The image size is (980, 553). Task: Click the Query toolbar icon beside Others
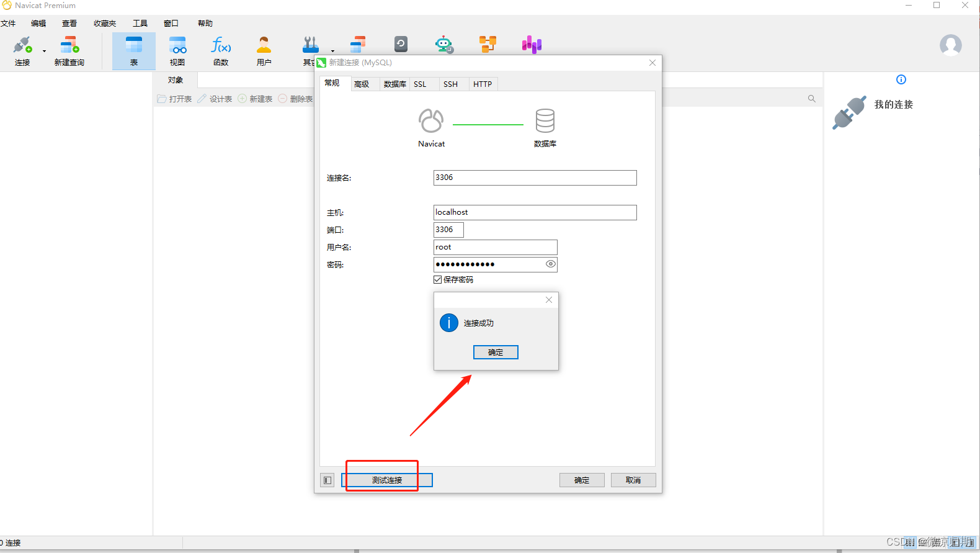click(358, 45)
